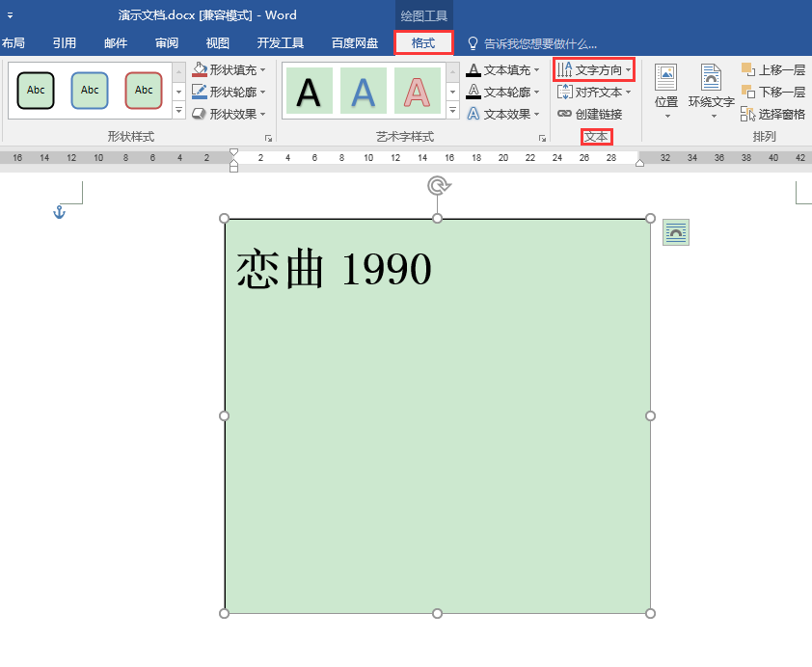Viewport: 812px width, 667px height.
Task: Switch to the 引用 tab
Action: pos(65,43)
